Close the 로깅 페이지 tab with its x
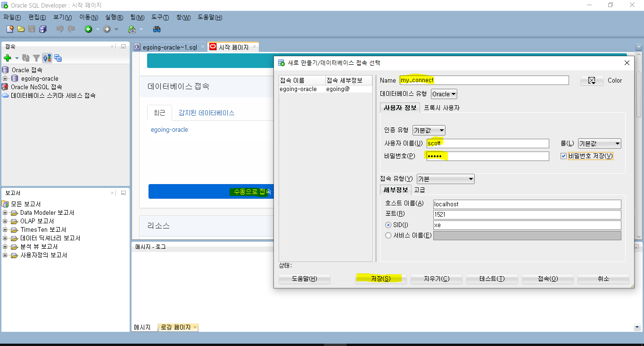 195,327
